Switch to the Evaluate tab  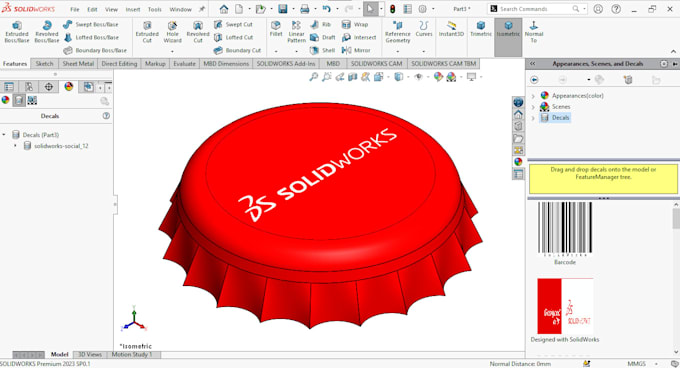coord(184,64)
